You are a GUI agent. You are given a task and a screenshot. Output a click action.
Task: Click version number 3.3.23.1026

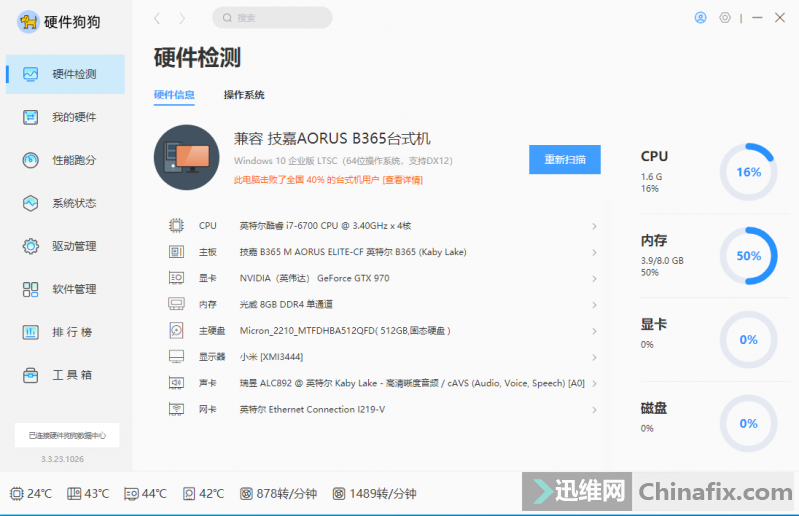63,459
